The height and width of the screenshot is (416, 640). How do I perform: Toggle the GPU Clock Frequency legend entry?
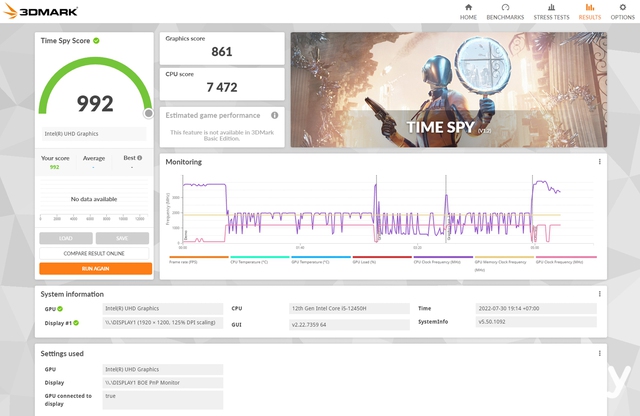point(566,259)
